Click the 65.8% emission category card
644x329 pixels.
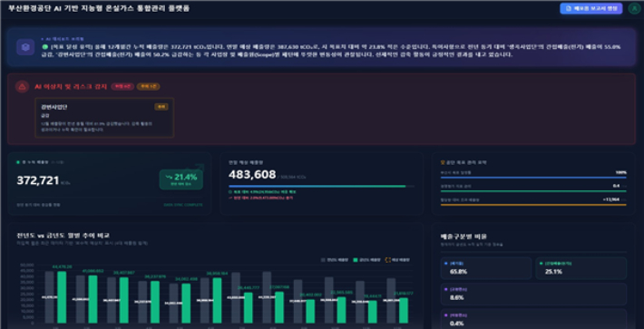[486, 268]
